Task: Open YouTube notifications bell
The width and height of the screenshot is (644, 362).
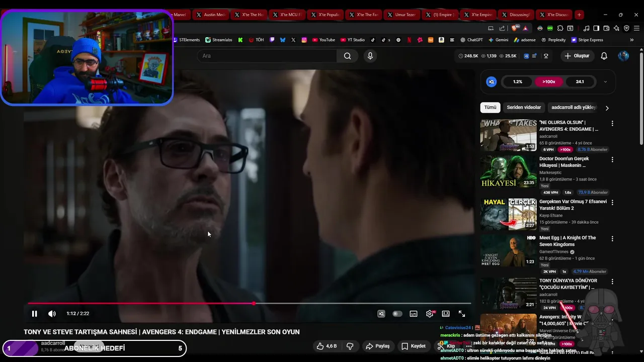Action: 604,56
